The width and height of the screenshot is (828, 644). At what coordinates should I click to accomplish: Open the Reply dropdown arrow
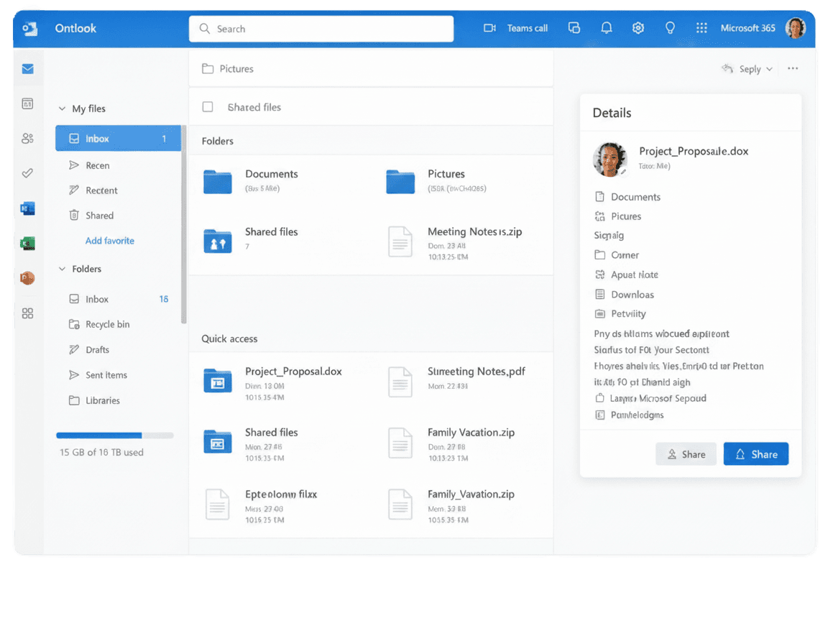[x=769, y=69]
